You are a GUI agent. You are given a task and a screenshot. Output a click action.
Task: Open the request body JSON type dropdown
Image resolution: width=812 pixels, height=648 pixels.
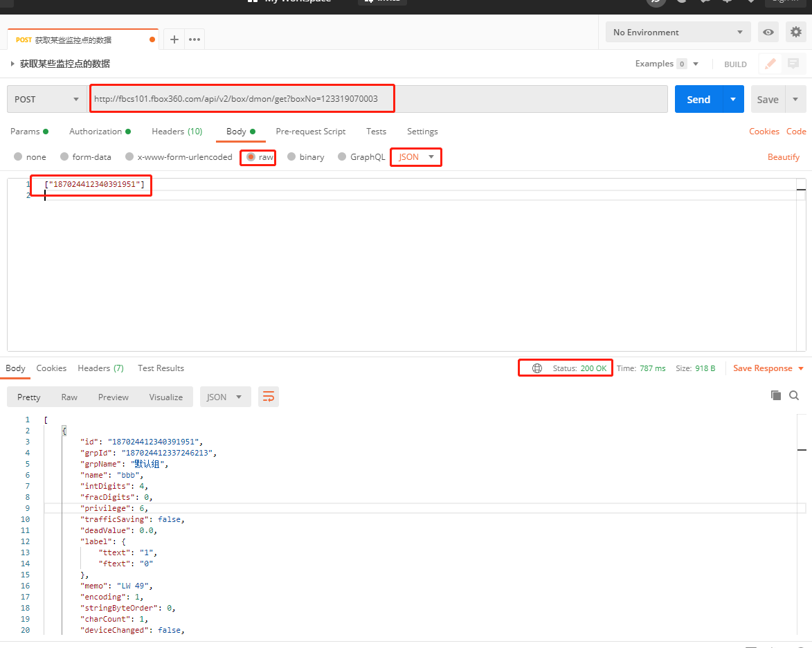click(416, 157)
